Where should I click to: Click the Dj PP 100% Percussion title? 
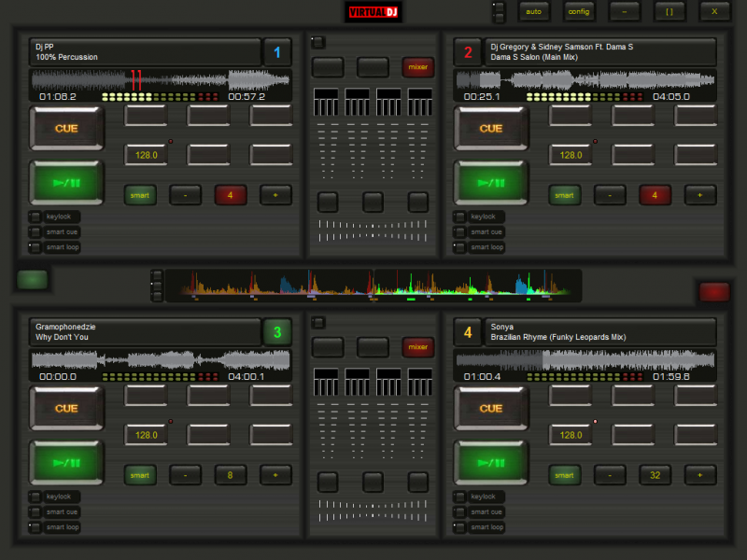pyautogui.click(x=145, y=52)
